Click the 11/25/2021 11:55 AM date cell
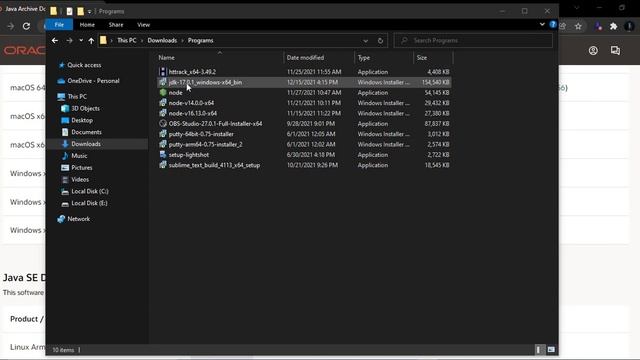This screenshot has width=640, height=360. click(314, 72)
